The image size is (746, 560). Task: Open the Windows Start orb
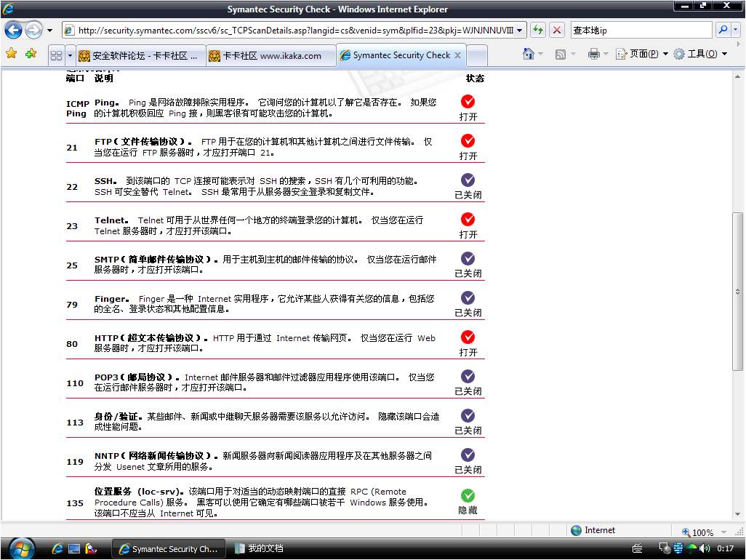pos(21,548)
